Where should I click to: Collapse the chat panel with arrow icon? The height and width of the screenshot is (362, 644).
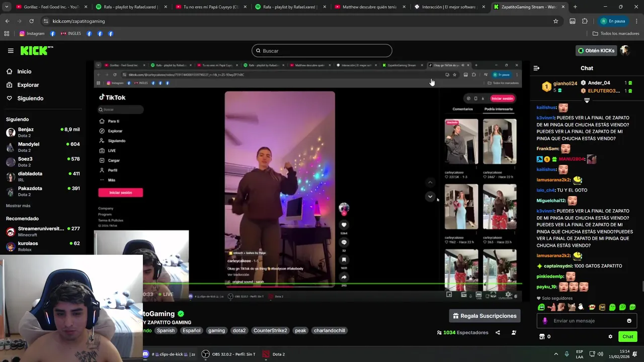(x=536, y=68)
